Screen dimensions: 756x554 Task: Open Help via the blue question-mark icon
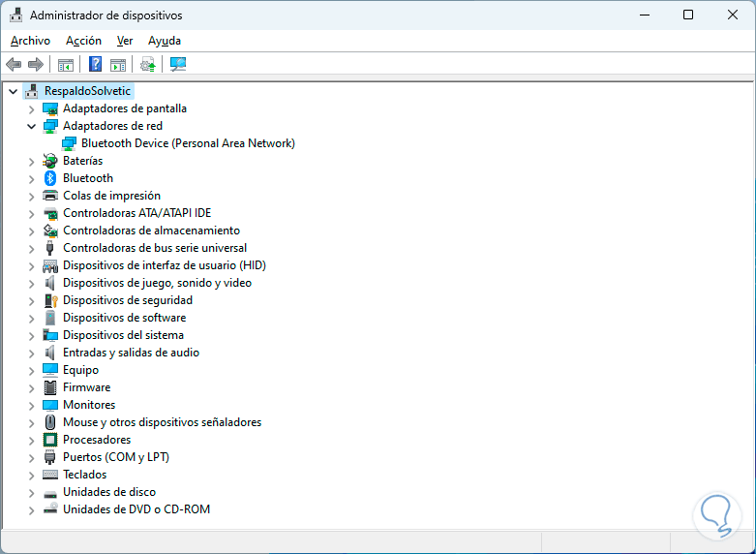click(96, 64)
